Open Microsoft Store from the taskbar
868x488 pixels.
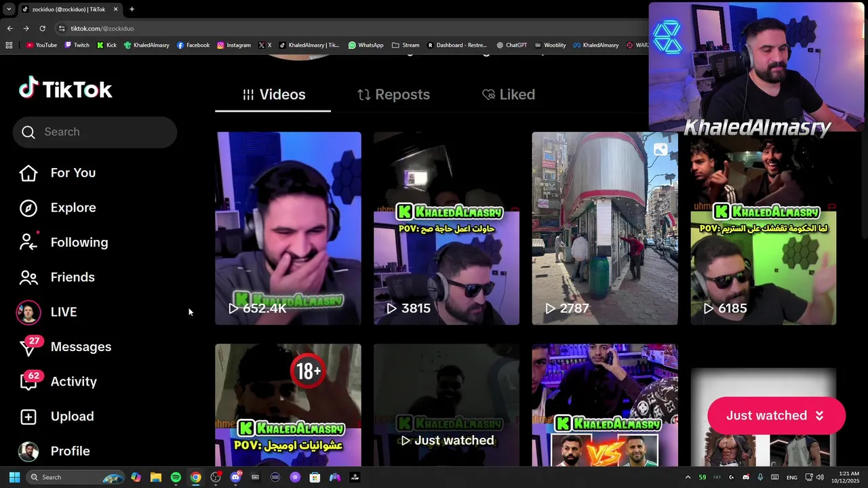tap(315, 477)
